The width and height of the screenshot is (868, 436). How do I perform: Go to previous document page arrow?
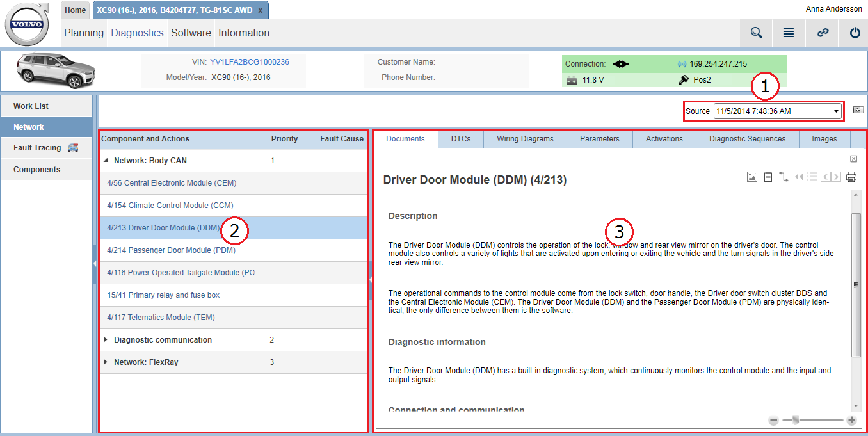coord(825,177)
